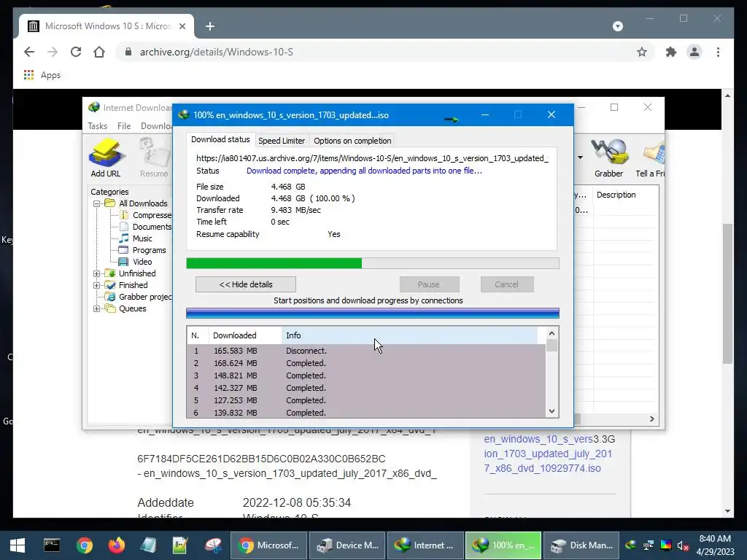Click the IDM system tray icon
The height and width of the screenshot is (560, 747).
point(631,545)
